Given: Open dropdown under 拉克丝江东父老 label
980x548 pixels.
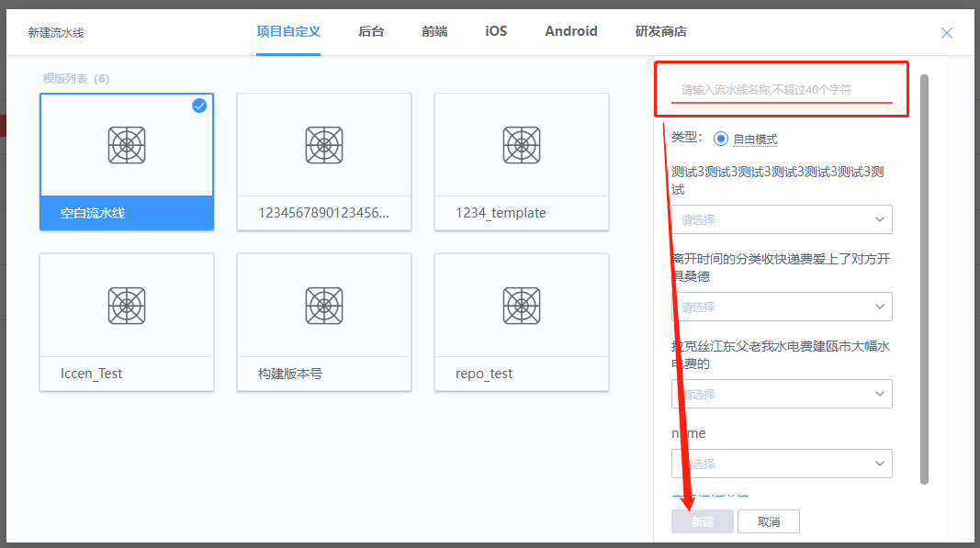Looking at the screenshot, I should coord(782,394).
